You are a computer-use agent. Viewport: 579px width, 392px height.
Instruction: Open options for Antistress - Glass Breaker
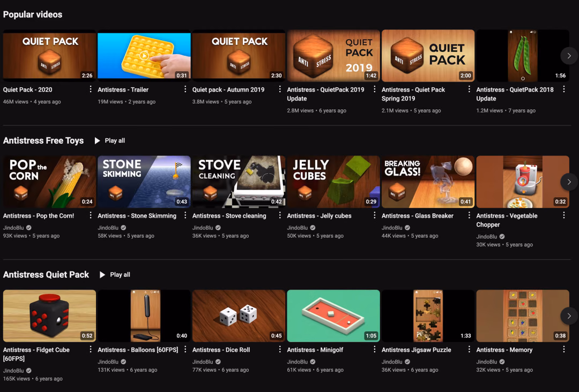[469, 215]
